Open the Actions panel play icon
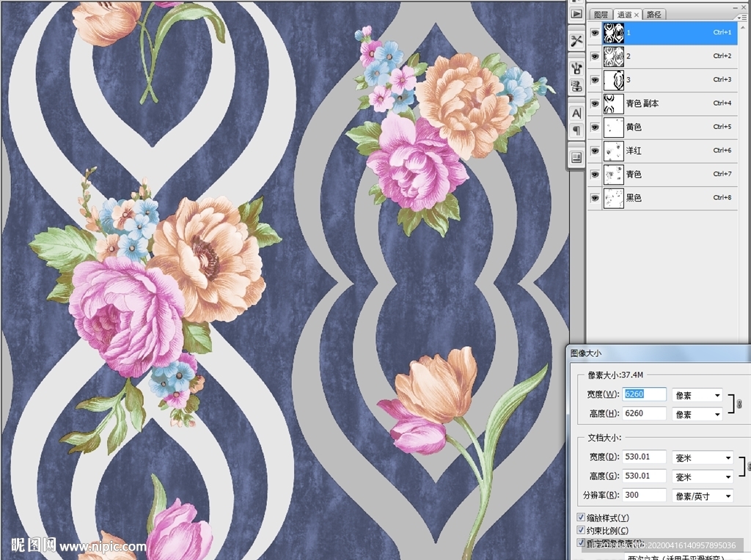Viewport: 751px width, 560px height. (x=576, y=13)
